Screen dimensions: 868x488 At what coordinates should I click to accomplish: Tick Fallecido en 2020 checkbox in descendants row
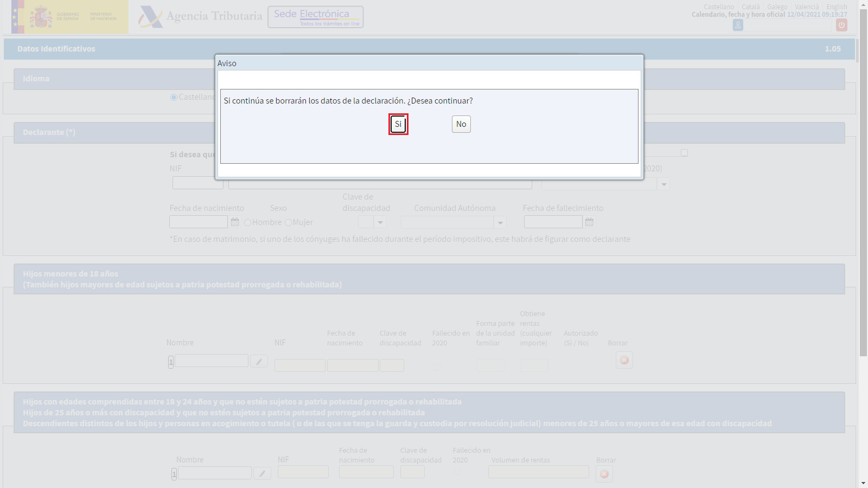457,472
